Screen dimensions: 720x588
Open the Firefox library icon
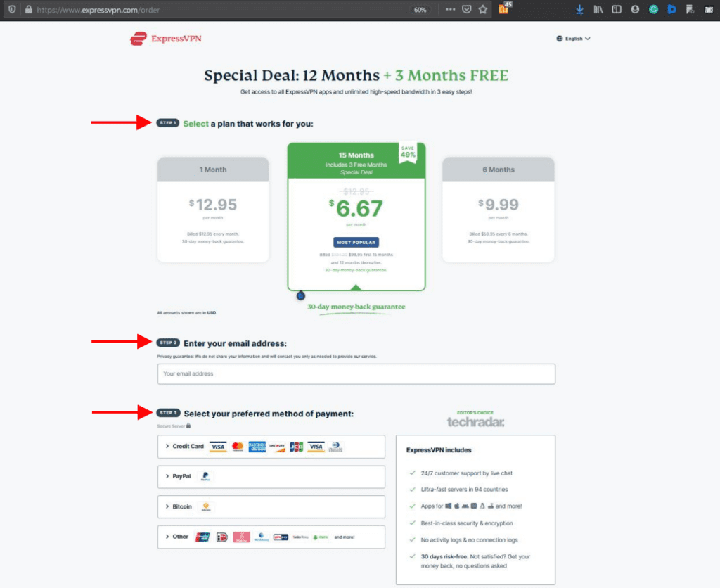[x=598, y=9]
